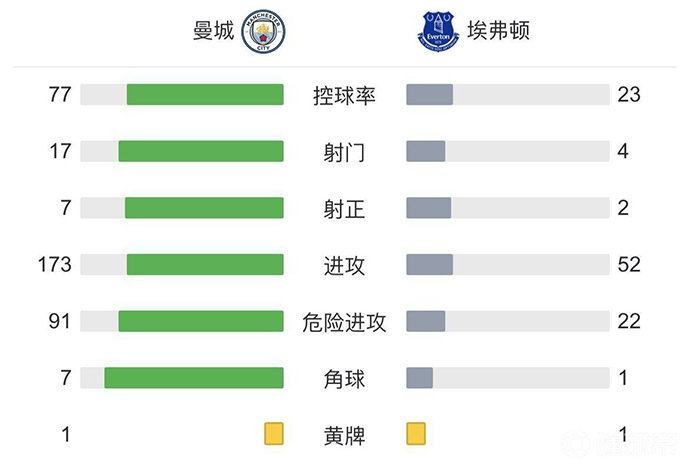Select the 角球 stat label

point(344,378)
